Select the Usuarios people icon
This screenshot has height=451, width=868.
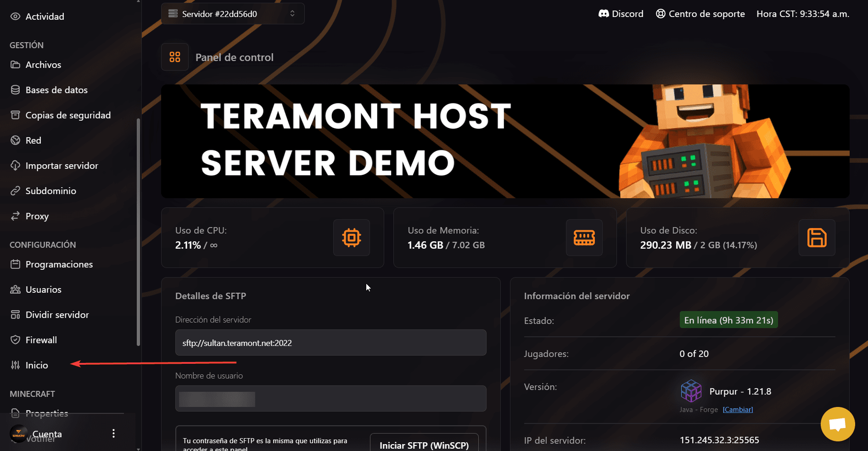tap(15, 290)
